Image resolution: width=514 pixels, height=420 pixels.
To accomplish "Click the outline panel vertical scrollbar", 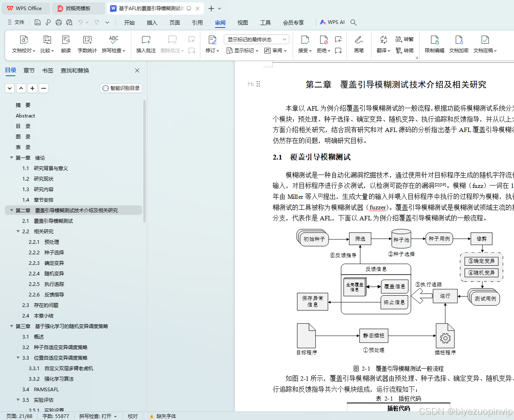I will pyautogui.click(x=144, y=162).
